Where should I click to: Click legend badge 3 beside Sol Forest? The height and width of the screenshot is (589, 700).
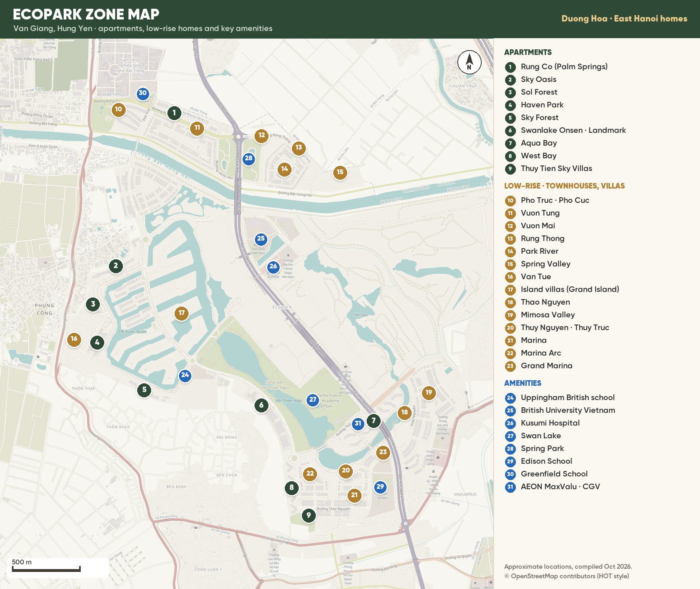point(510,92)
